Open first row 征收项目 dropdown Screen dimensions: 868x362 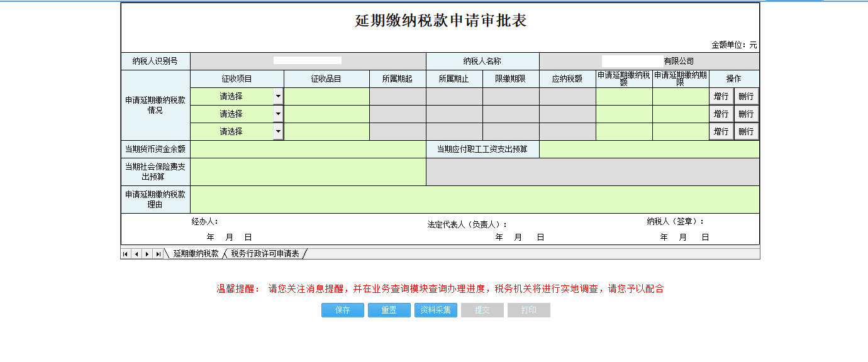coord(278,97)
